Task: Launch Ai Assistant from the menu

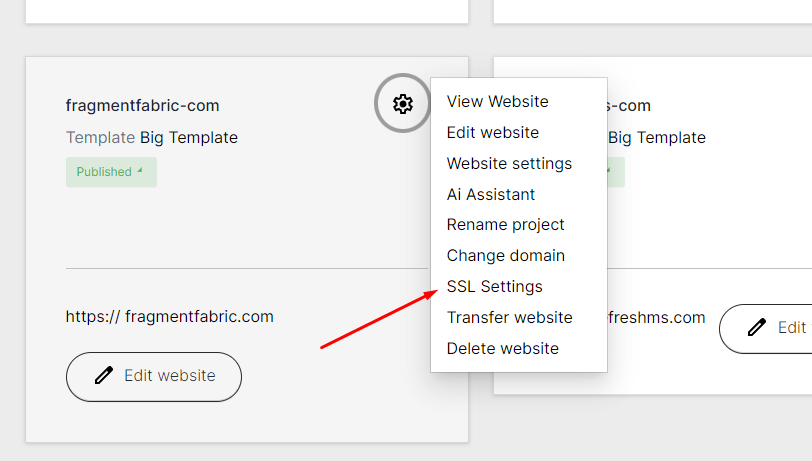Action: point(490,194)
